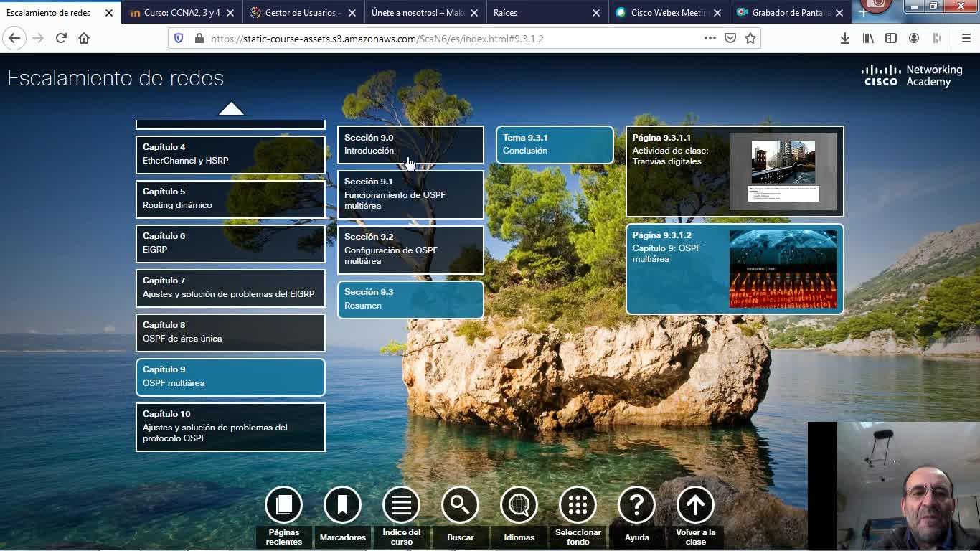Open Capítulo 5 Routing dinámico
This screenshot has height=551, width=980.
pos(230,199)
